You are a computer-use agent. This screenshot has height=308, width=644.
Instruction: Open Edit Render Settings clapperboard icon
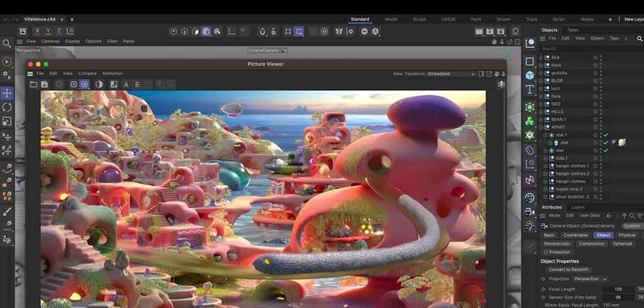click(501, 31)
